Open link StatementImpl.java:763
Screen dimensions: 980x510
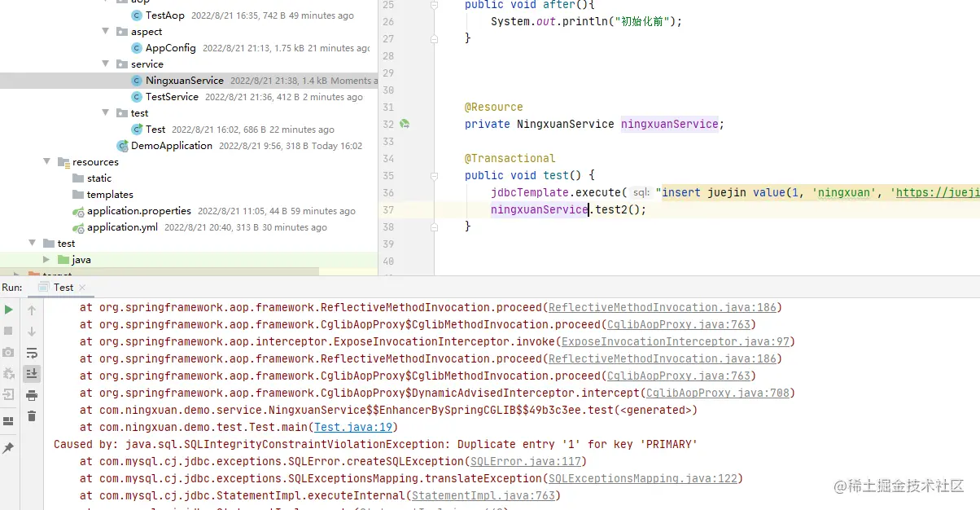483,495
